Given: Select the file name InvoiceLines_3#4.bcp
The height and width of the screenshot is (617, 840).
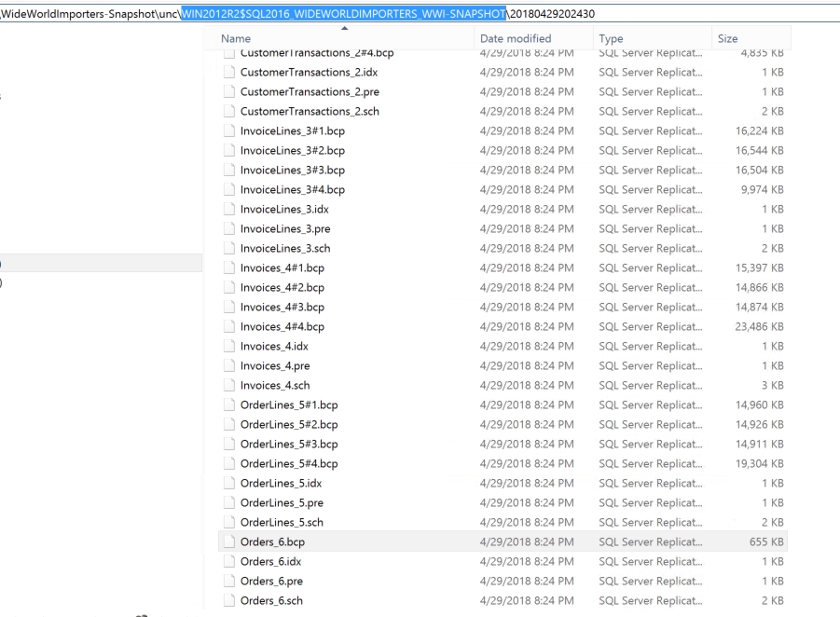Looking at the screenshot, I should [x=293, y=189].
